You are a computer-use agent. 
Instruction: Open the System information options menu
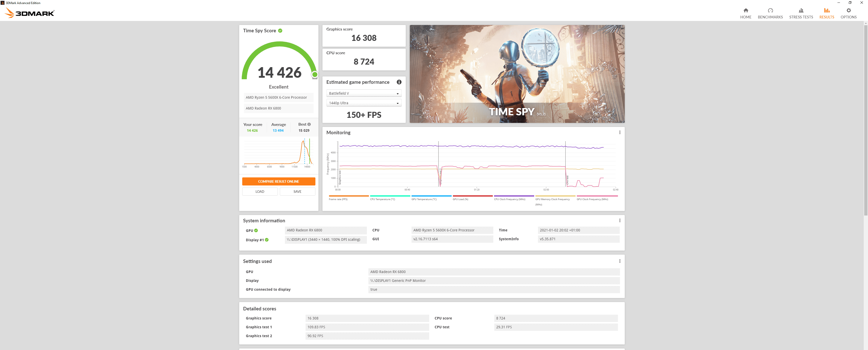pos(619,220)
